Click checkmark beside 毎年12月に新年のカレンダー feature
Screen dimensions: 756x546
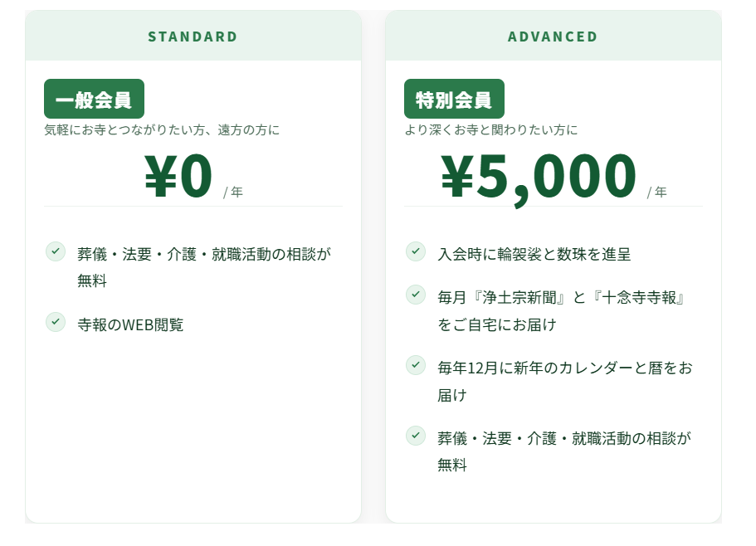pos(416,364)
